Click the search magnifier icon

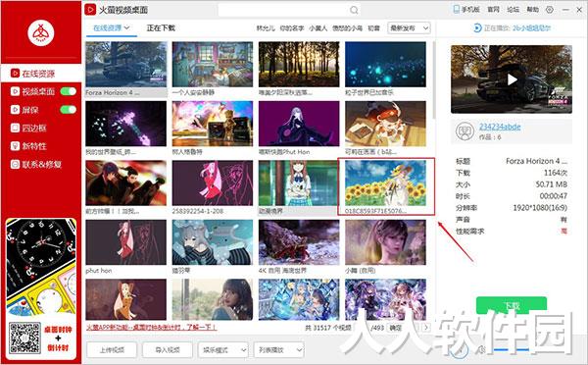pos(354,10)
